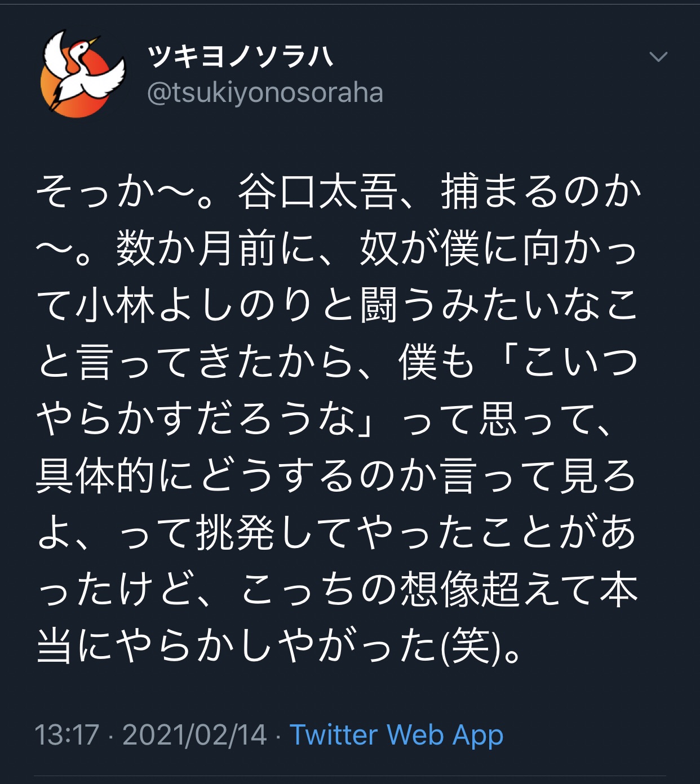The height and width of the screenshot is (784, 700).
Task: Click the text line starting 〜。数か月前に
Action: click(x=337, y=250)
